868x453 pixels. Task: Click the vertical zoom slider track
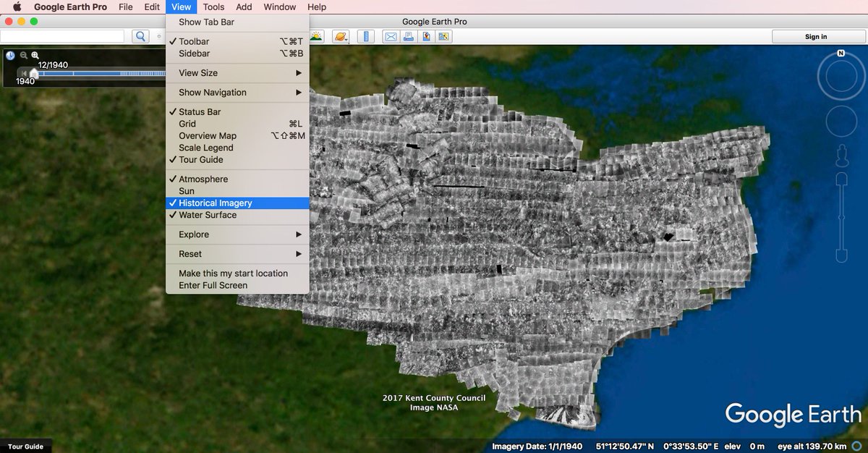(x=841, y=217)
